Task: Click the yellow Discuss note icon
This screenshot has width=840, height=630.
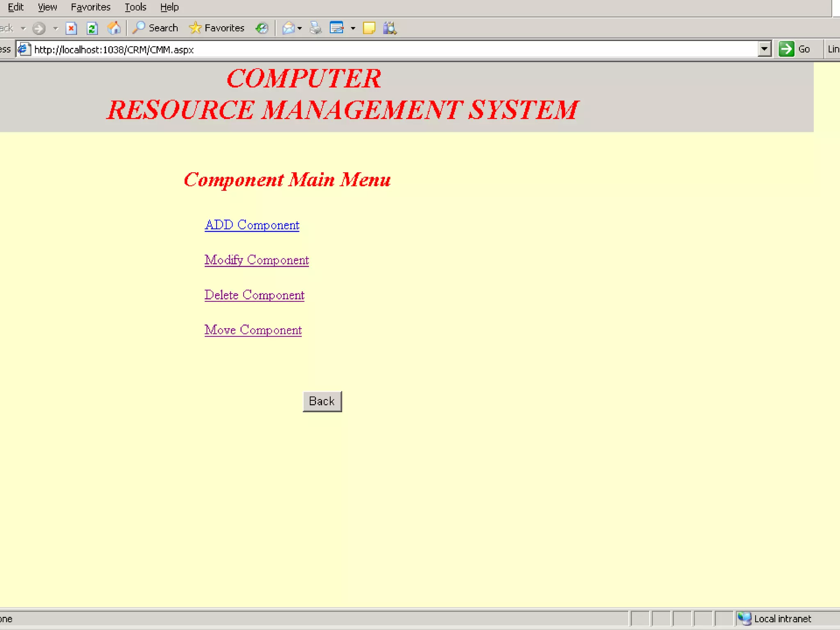Action: point(369,28)
